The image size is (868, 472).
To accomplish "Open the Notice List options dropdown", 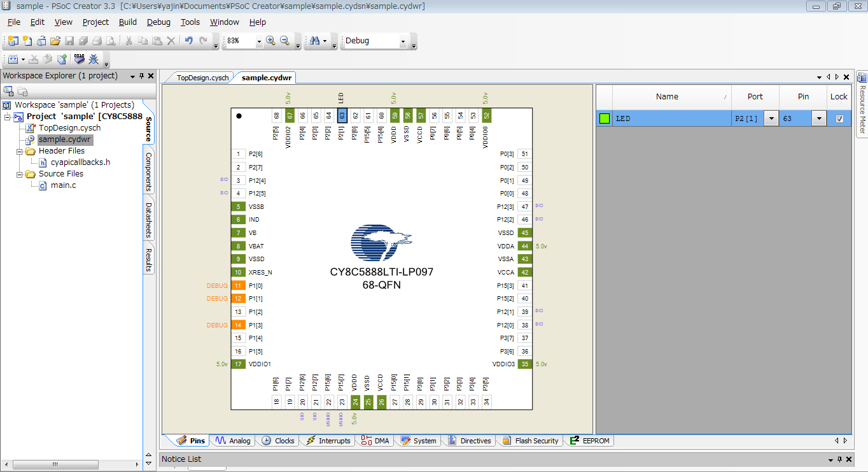I will (831, 459).
